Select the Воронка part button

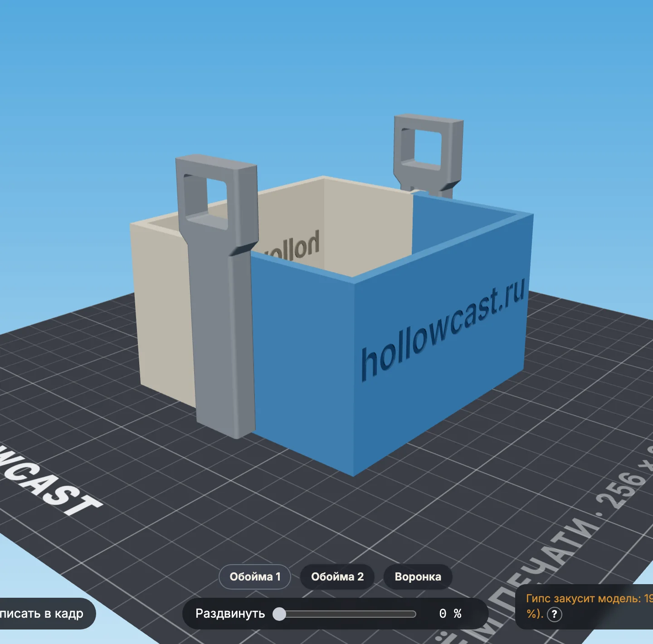(x=418, y=576)
